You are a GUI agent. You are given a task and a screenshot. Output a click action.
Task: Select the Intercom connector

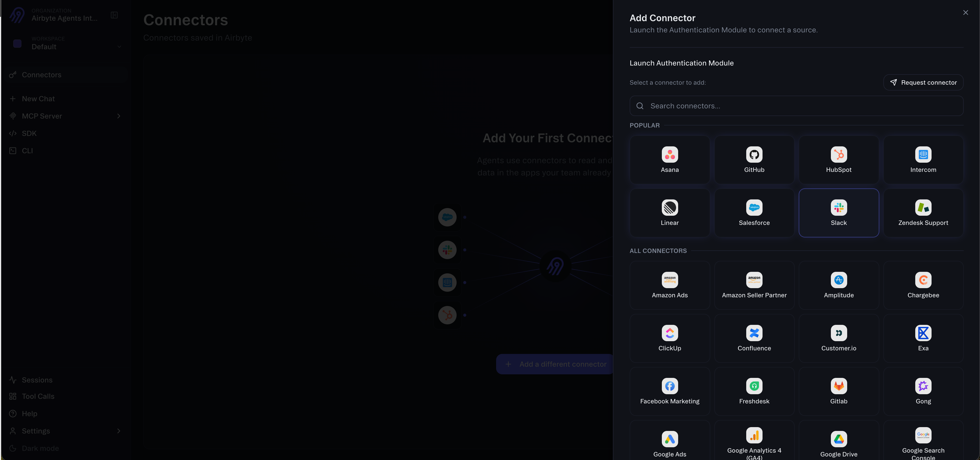coord(923,160)
